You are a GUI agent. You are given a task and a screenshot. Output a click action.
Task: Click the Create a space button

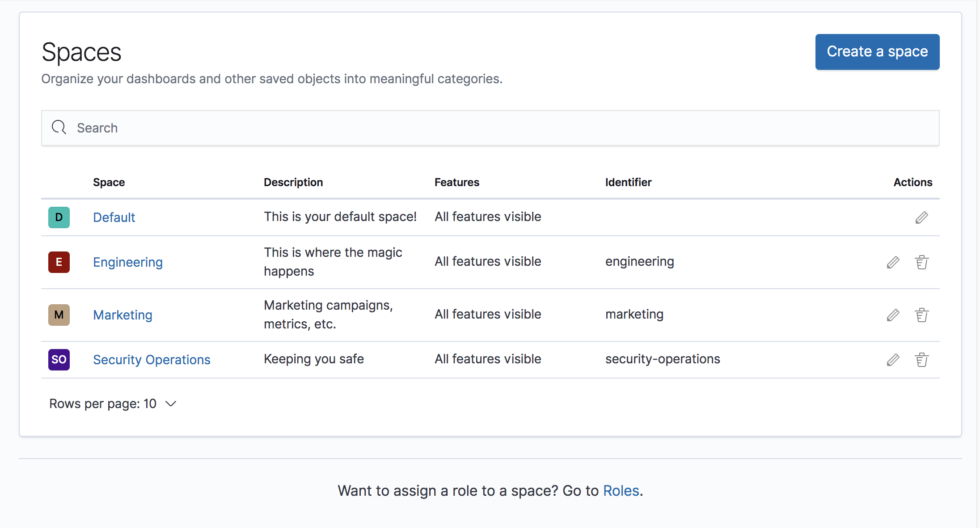877,52
